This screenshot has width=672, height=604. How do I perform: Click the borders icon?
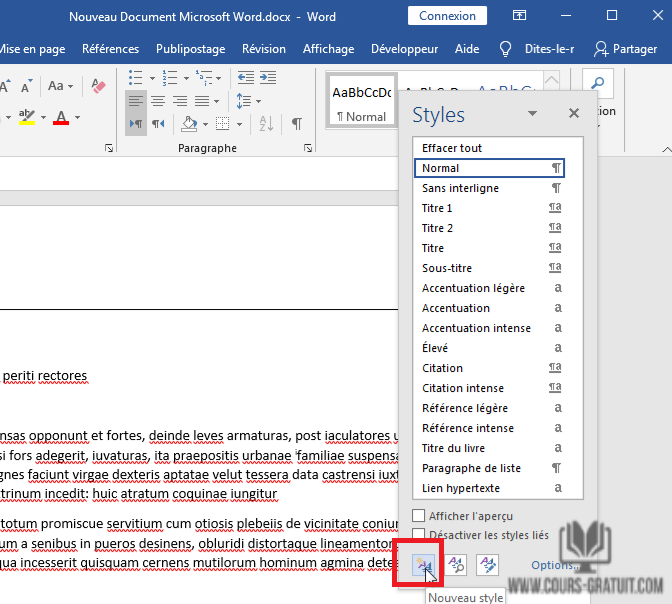(222, 124)
